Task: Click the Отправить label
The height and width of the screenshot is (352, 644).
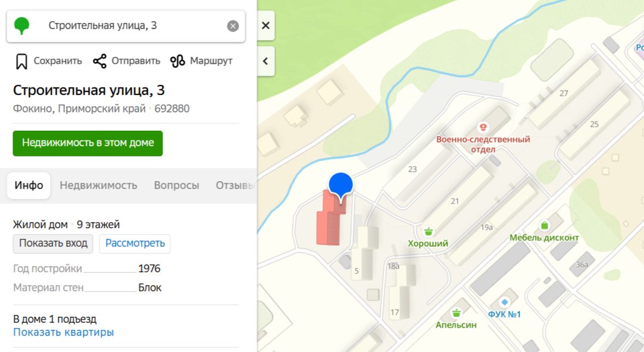Action: click(x=136, y=61)
